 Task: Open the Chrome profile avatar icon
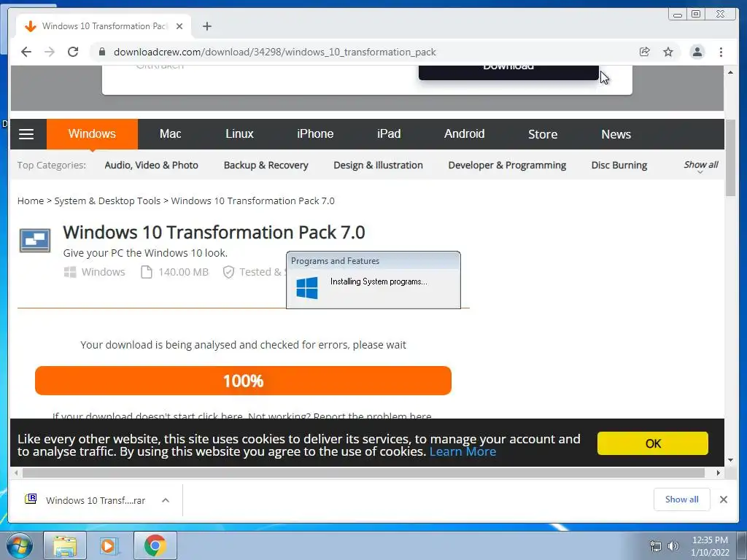pos(697,52)
